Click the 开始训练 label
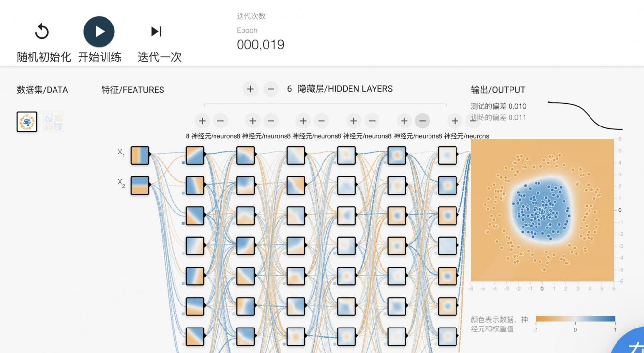The image size is (644, 353). tap(100, 57)
